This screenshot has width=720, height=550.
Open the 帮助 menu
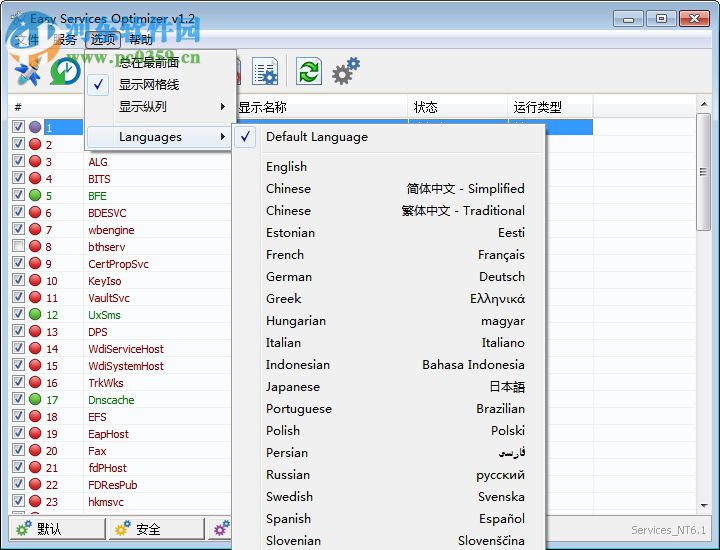[141, 40]
